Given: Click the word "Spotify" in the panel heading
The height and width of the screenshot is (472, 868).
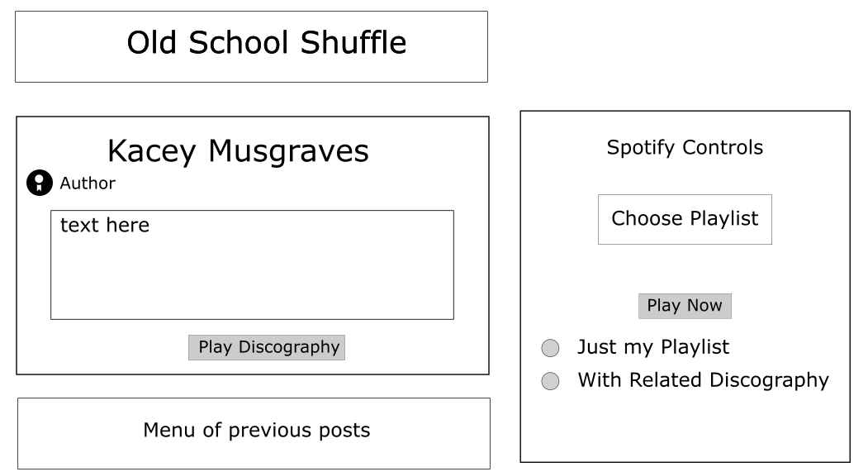Looking at the screenshot, I should click(638, 148).
